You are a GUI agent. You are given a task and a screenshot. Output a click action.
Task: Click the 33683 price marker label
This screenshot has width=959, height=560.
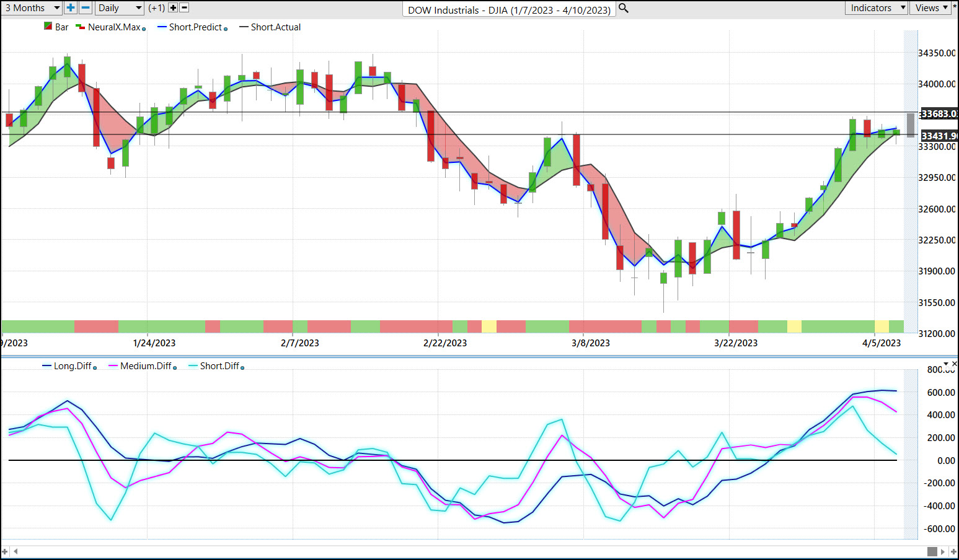point(938,114)
